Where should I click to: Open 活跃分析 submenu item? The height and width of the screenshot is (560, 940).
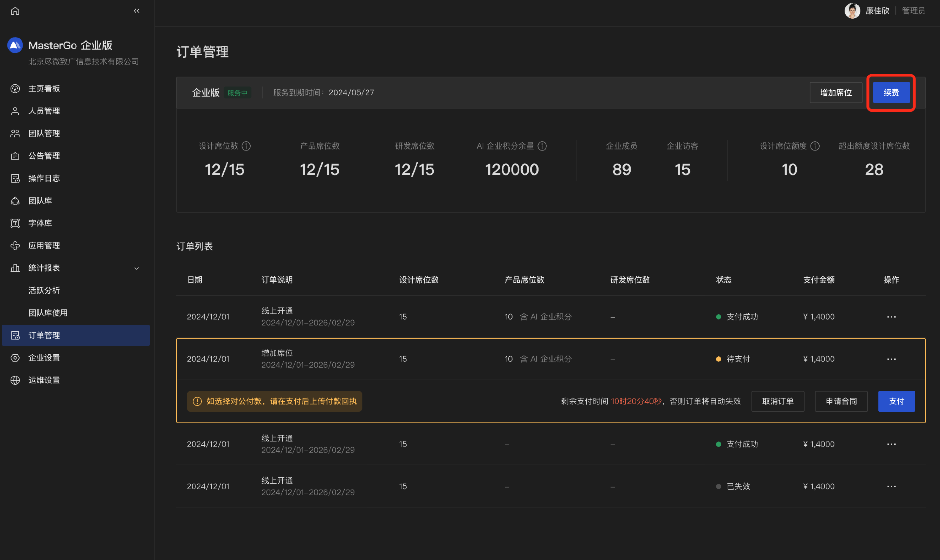pyautogui.click(x=76, y=290)
